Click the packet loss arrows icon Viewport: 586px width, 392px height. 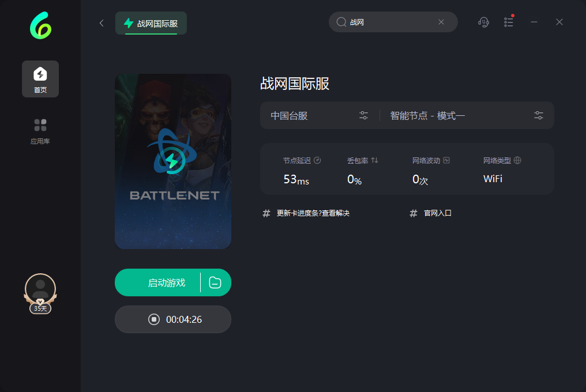click(x=374, y=160)
